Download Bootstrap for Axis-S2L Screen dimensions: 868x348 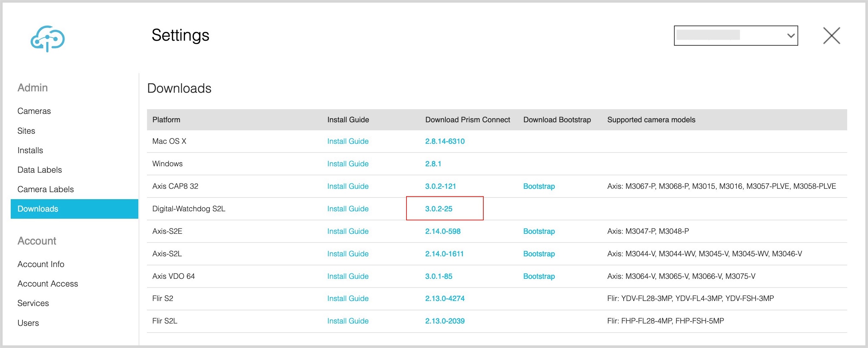[539, 254]
